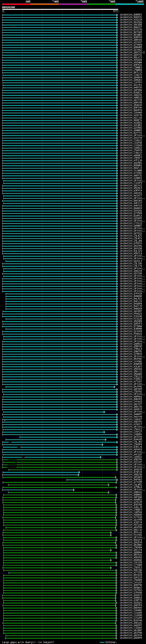Select hit label UniRef100_B6K1F4

pos(131,540)
